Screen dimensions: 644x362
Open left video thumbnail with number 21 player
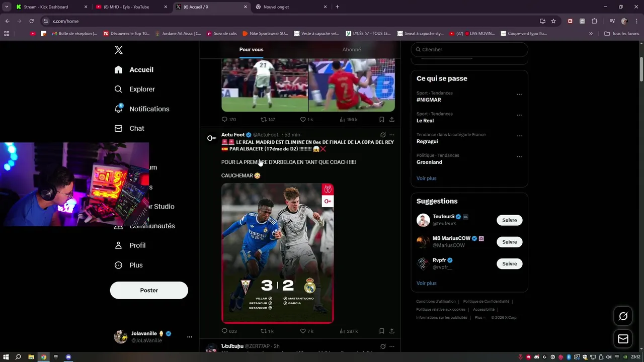click(x=265, y=85)
